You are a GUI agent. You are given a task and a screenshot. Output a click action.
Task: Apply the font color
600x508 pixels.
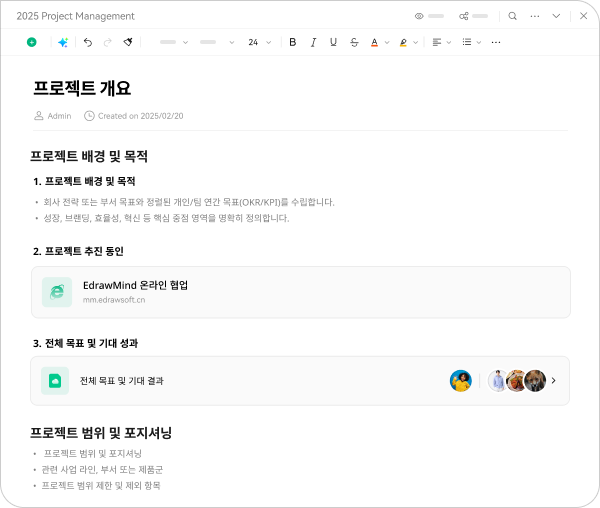(x=374, y=42)
